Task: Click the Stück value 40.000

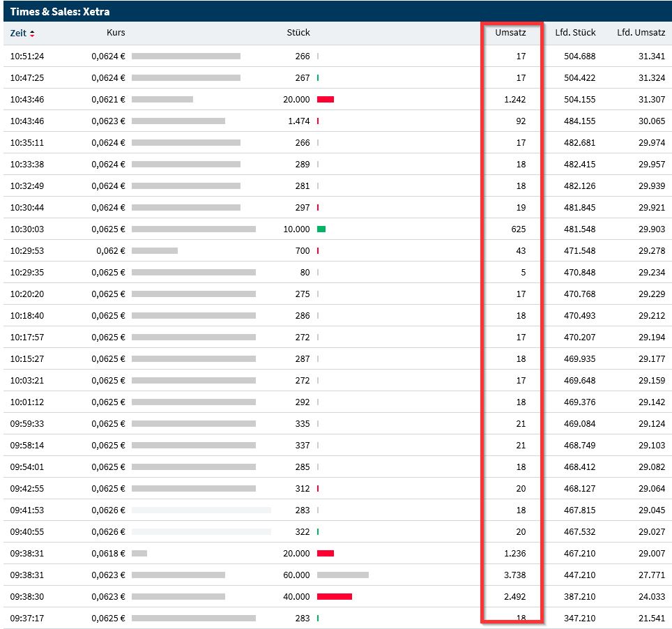Action: click(296, 597)
